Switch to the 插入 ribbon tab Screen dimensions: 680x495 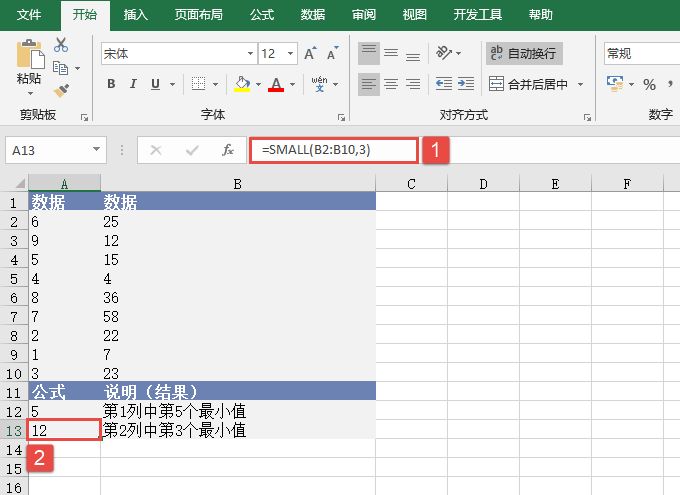click(135, 15)
